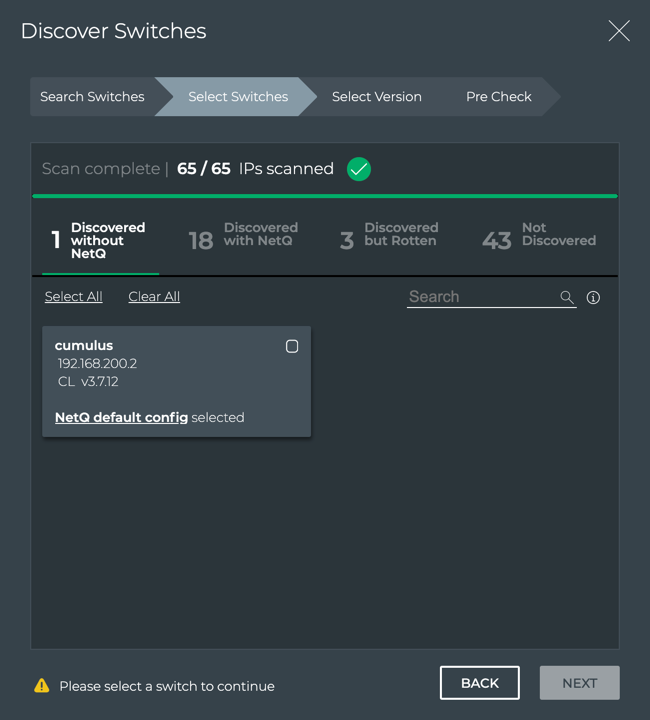Viewport: 650px width, 720px height.
Task: Click Clear All selections
Action: point(154,297)
